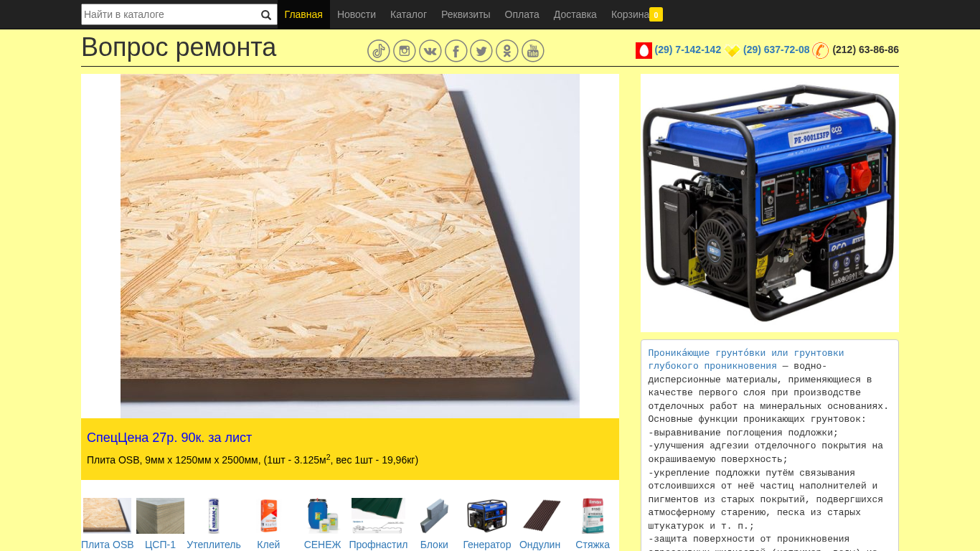Screen dimensions: 980x551
Task: Open the TikTok social icon
Action: (x=379, y=51)
